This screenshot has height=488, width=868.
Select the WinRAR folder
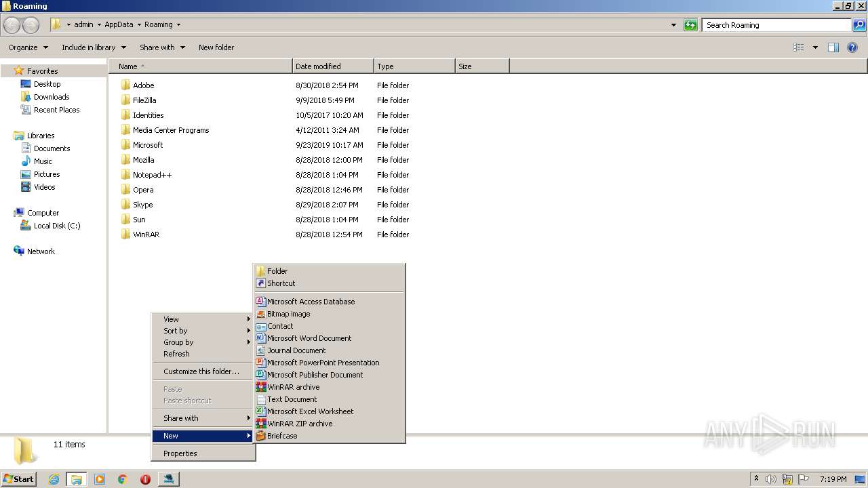point(146,235)
